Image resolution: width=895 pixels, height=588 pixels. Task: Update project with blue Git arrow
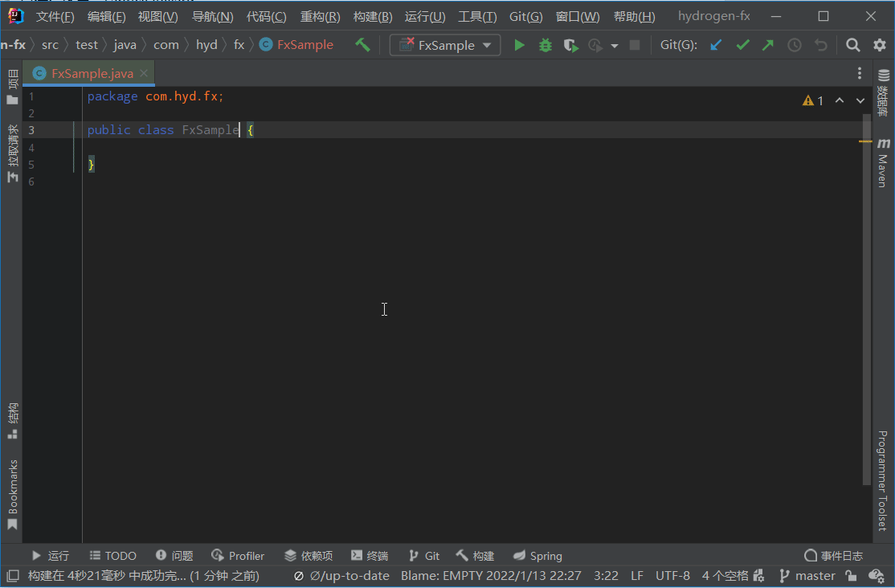coord(716,46)
